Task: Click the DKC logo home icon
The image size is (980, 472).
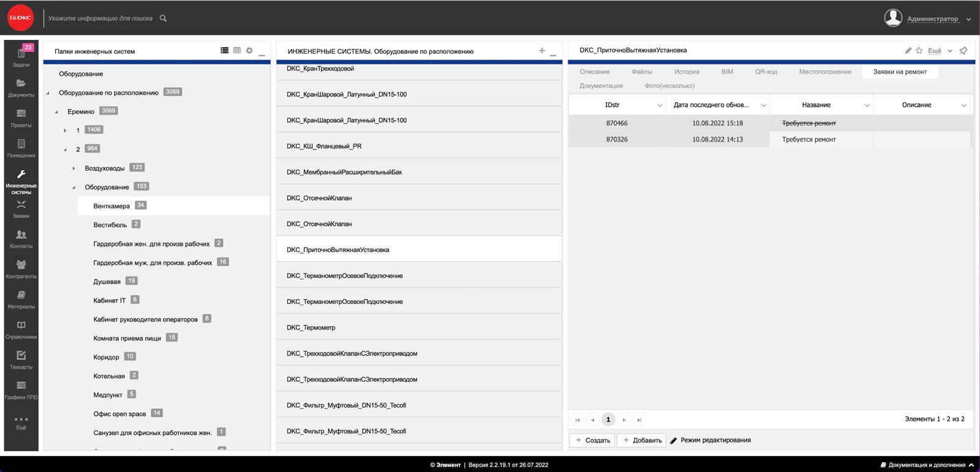Action: click(20, 18)
